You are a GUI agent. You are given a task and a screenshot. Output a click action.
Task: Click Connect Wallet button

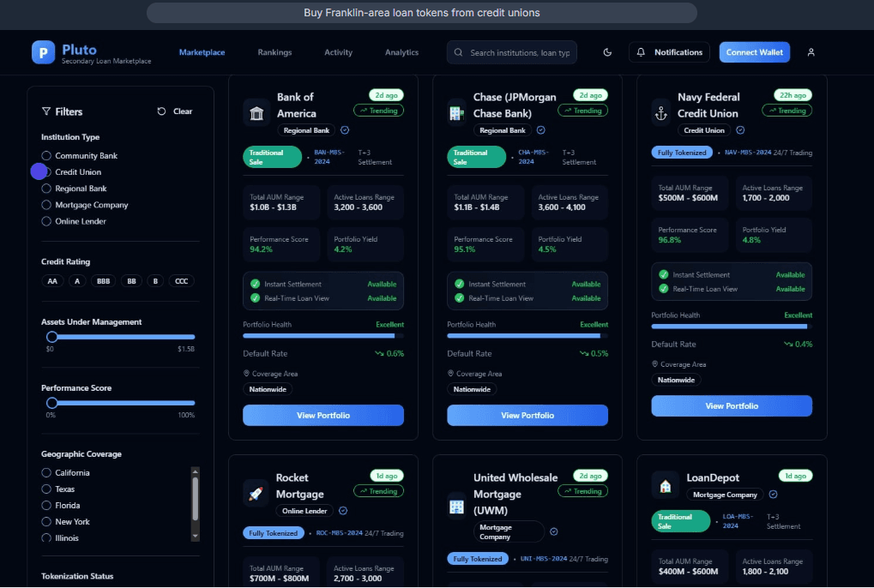pyautogui.click(x=754, y=52)
